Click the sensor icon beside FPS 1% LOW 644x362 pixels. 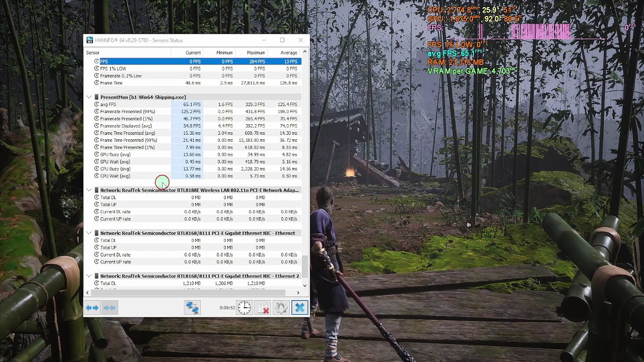tap(97, 69)
